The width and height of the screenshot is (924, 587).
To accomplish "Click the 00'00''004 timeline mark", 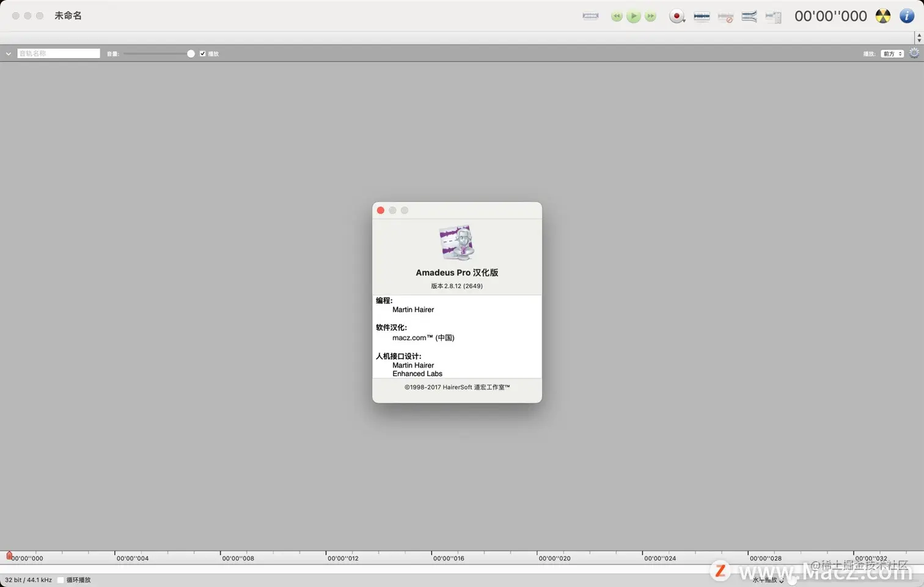I will click(x=133, y=558).
